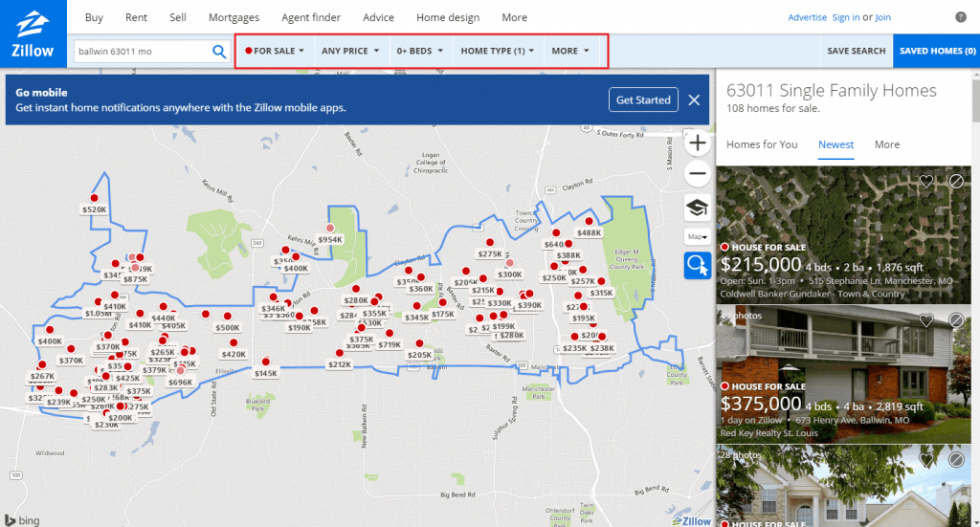Click the SAVE SEARCH button
980x527 pixels.
click(x=856, y=51)
